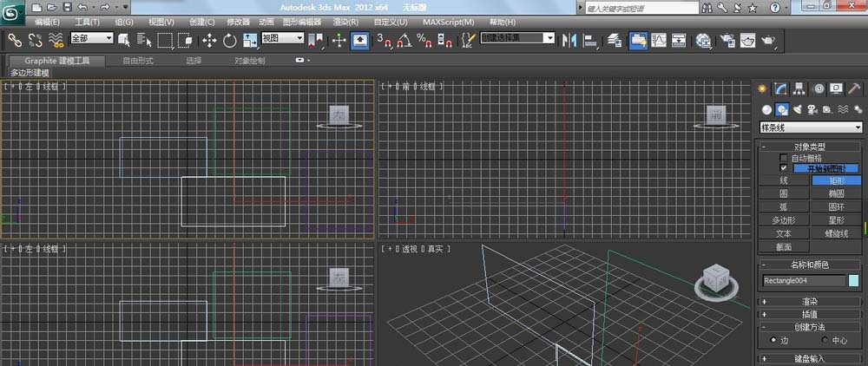This screenshot has height=366, width=868.
Task: Click the Mirror tool icon
Action: pos(570,40)
